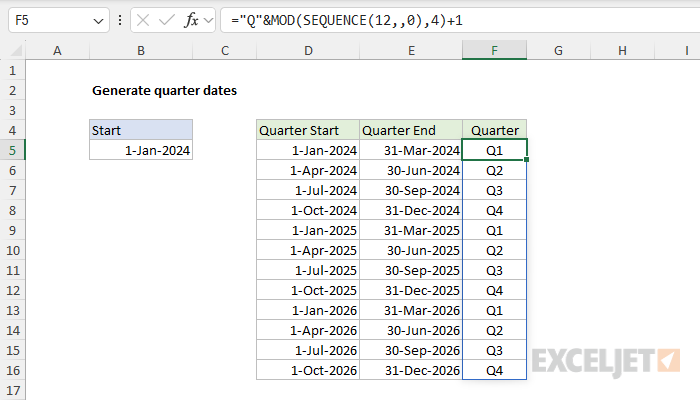Click the Q4 cell in row 8
The height and width of the screenshot is (400, 700).
coord(494,210)
